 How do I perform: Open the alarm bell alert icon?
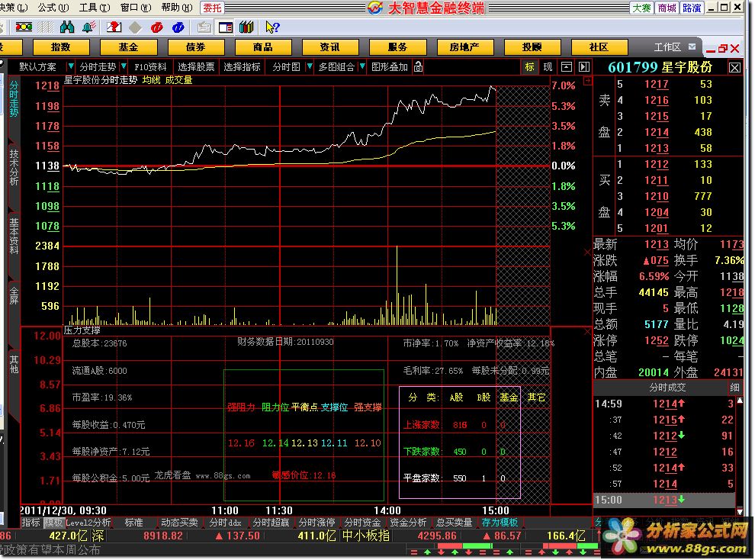coord(88,27)
